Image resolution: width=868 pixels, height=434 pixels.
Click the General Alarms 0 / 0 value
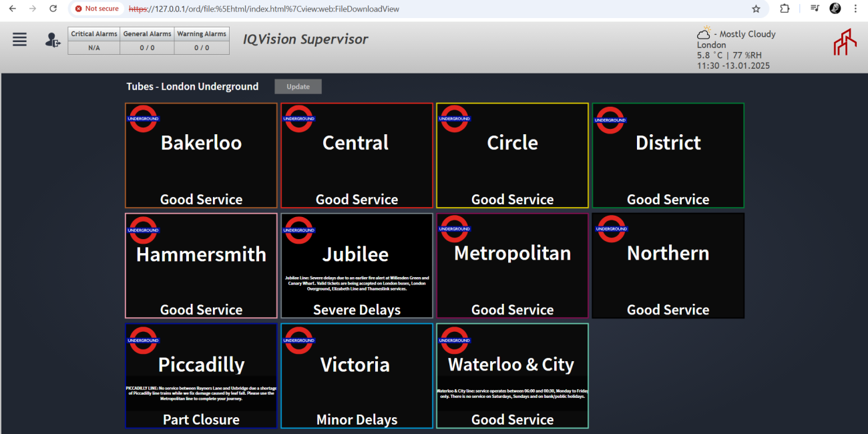[147, 47]
